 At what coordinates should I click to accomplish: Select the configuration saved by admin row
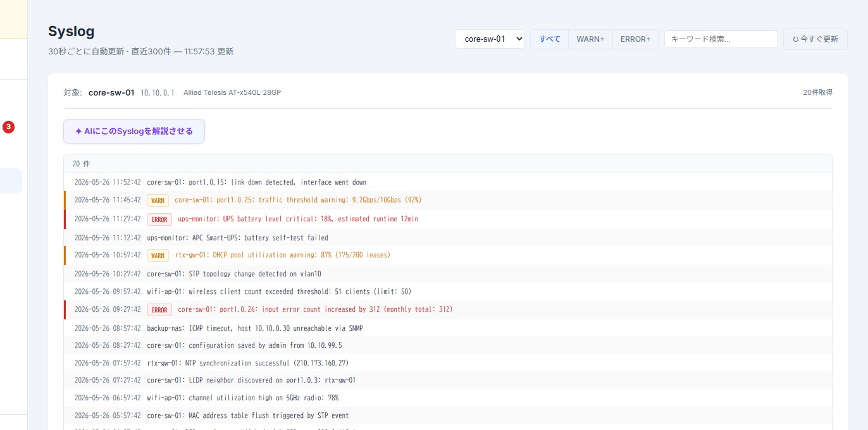(448, 345)
